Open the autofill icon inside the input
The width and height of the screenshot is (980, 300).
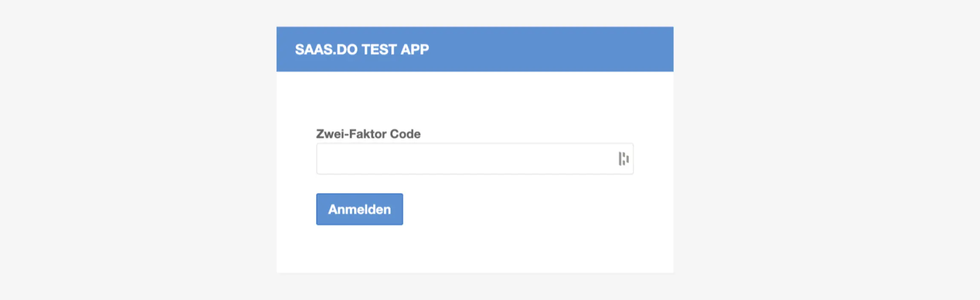(623, 159)
